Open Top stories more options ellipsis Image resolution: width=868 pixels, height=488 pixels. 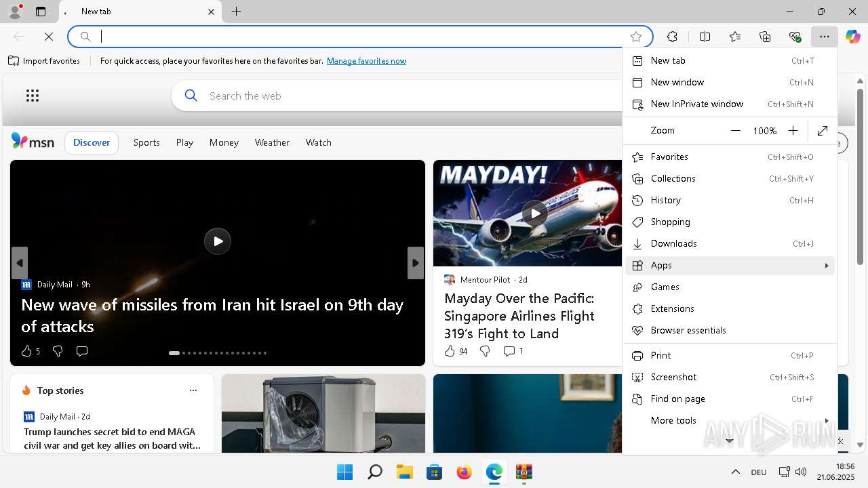(x=193, y=390)
